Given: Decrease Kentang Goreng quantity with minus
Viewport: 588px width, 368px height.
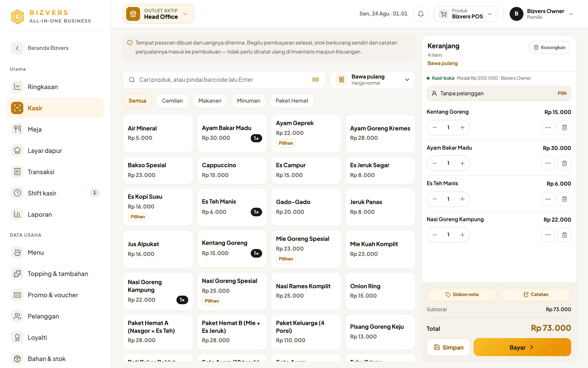Looking at the screenshot, I should pyautogui.click(x=435, y=128).
